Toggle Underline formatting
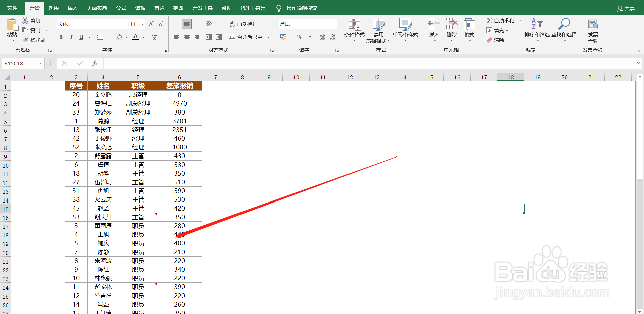The width and height of the screenshot is (644, 314). [81, 37]
